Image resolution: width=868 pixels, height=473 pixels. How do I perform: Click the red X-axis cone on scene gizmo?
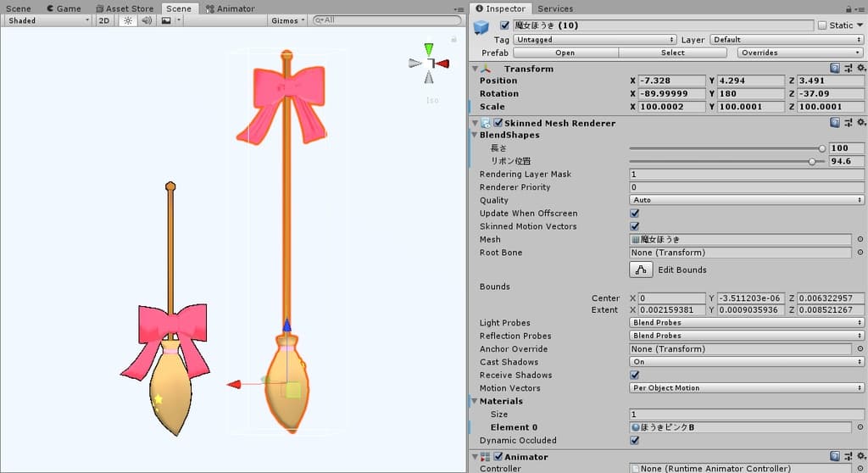tap(442, 64)
